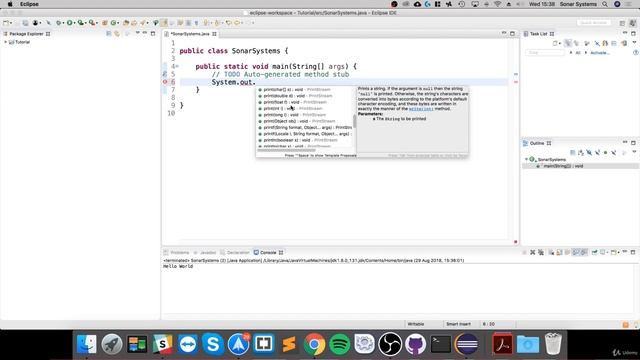Click the Package Explorer view tab
This screenshot has height=360, width=640.
27,34
